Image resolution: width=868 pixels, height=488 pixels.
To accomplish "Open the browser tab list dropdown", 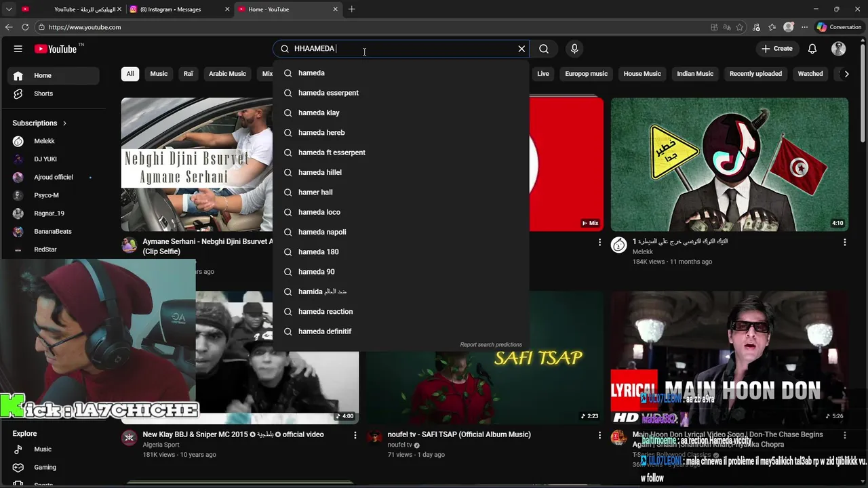I will pos(9,9).
